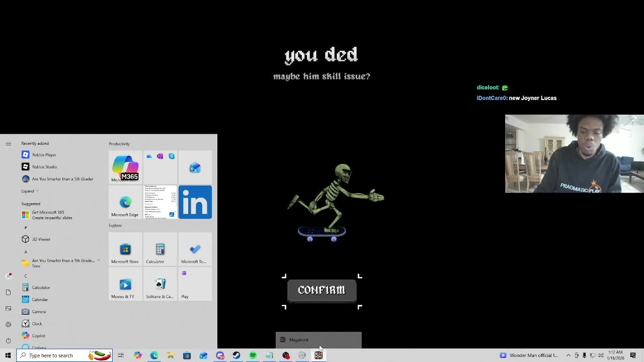The width and height of the screenshot is (644, 362).
Task: Open the Microsoft To Do tile
Action: [195, 249]
